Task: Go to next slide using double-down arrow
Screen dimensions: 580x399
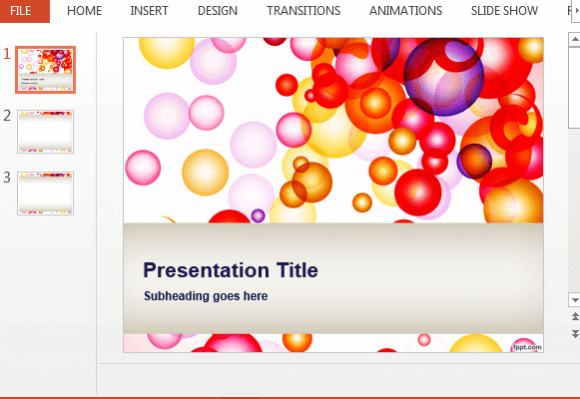Action: 575,334
